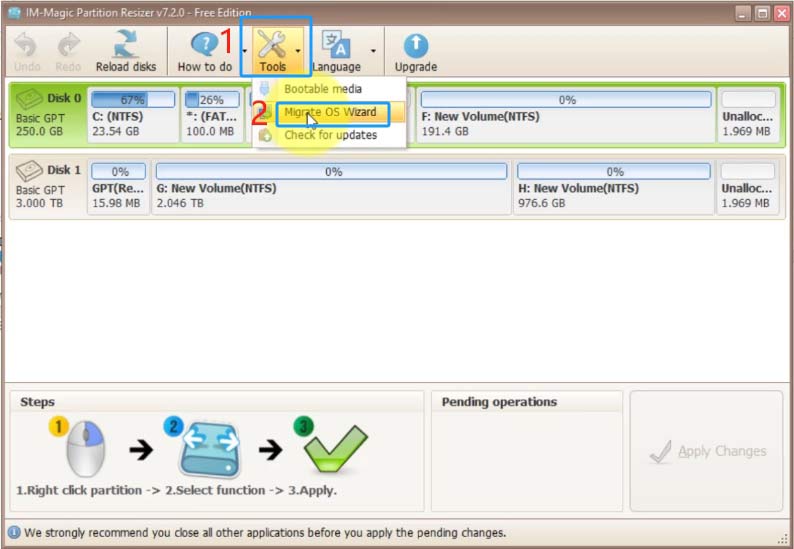Select the Disk 1 drive icon
The image size is (794, 549).
click(29, 171)
